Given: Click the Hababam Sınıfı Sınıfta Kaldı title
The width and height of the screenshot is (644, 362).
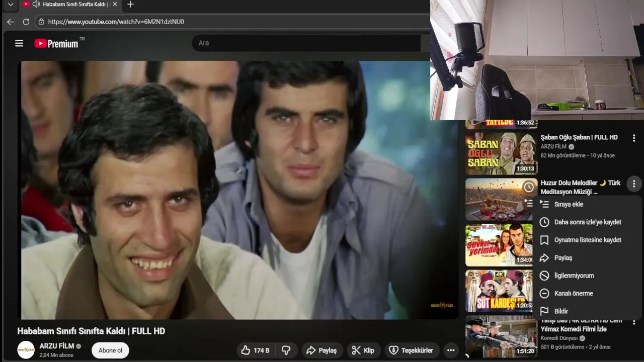Looking at the screenshot, I should point(91,331).
